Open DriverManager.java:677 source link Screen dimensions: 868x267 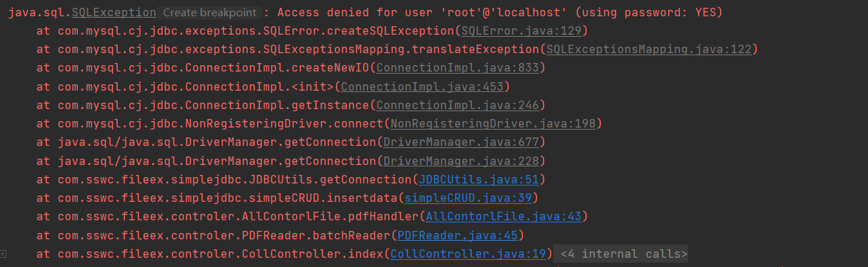tap(461, 142)
